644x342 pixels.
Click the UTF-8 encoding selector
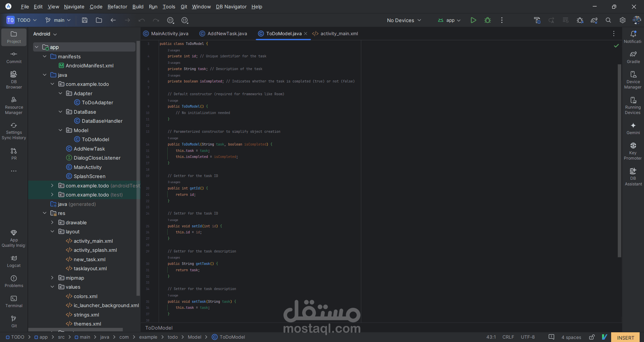tap(528, 337)
